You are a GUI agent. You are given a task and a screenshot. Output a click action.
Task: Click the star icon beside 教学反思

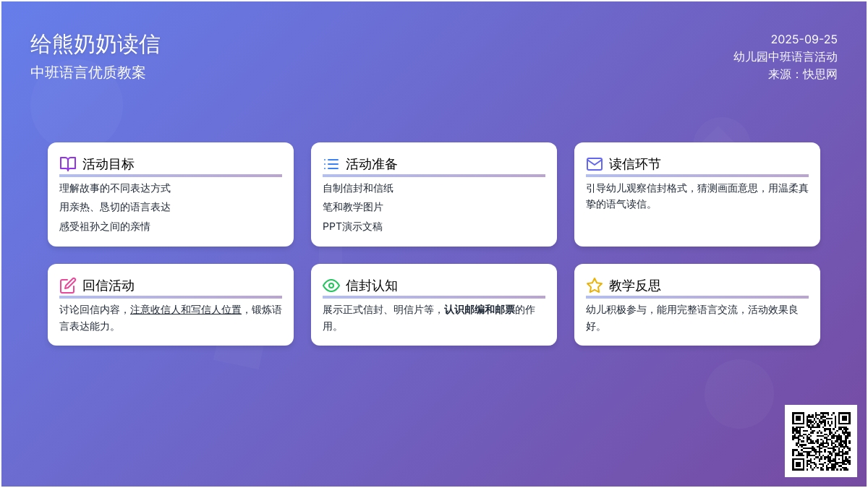pos(594,286)
